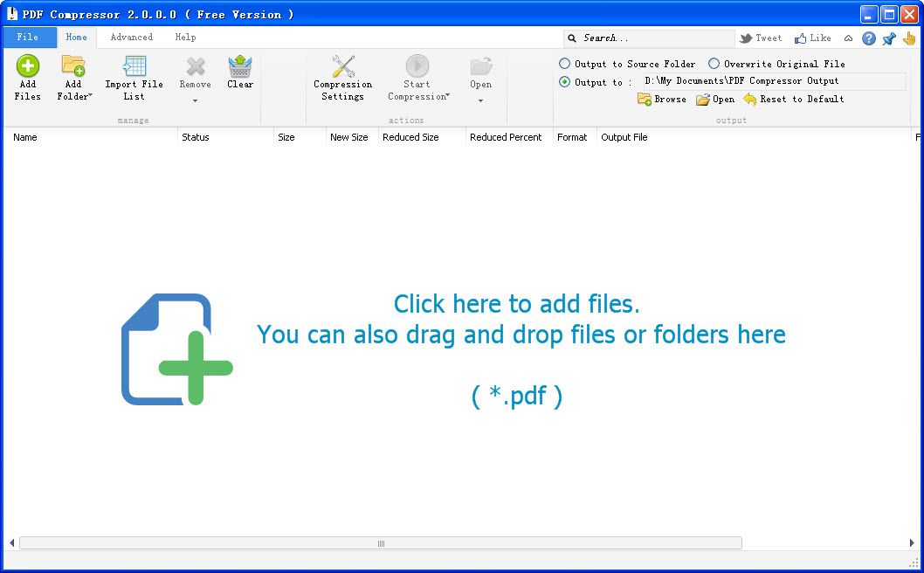
Task: Open the File menu
Action: coord(28,38)
